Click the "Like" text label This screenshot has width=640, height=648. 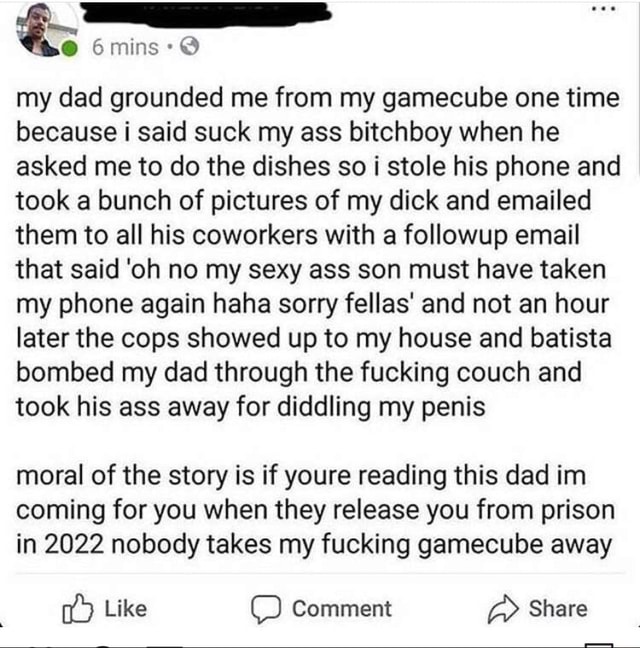tap(126, 609)
